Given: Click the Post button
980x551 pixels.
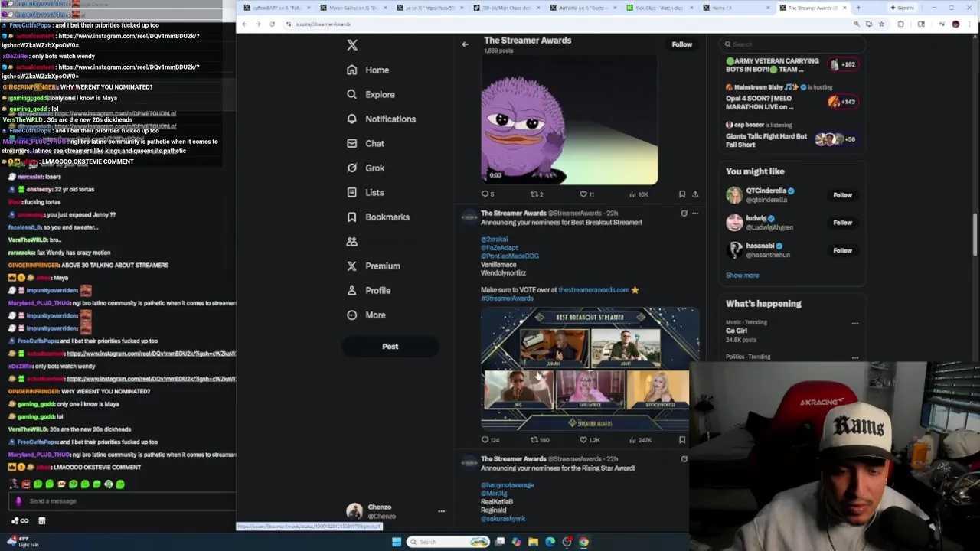Looking at the screenshot, I should (x=390, y=347).
